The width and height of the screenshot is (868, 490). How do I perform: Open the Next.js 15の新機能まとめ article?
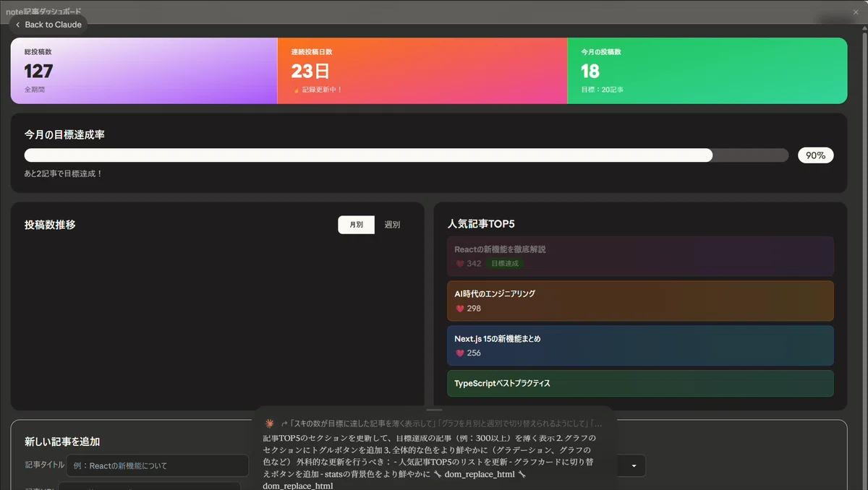641,345
